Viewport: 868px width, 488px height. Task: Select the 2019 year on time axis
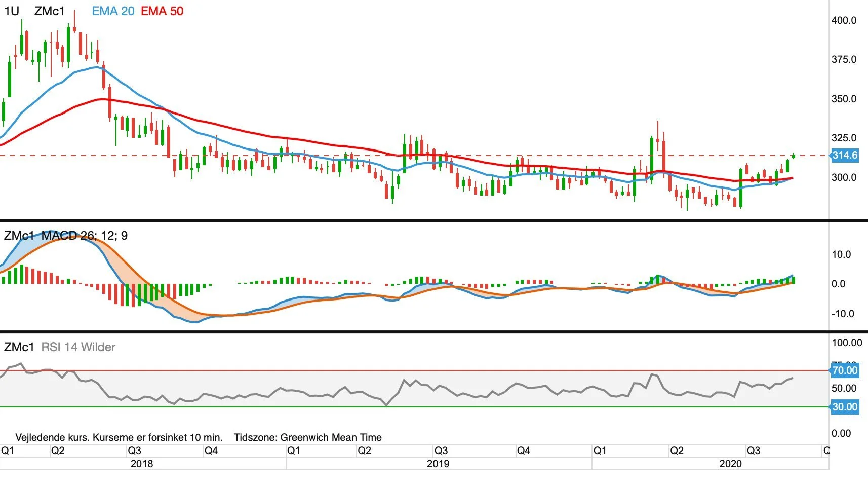coord(438,464)
